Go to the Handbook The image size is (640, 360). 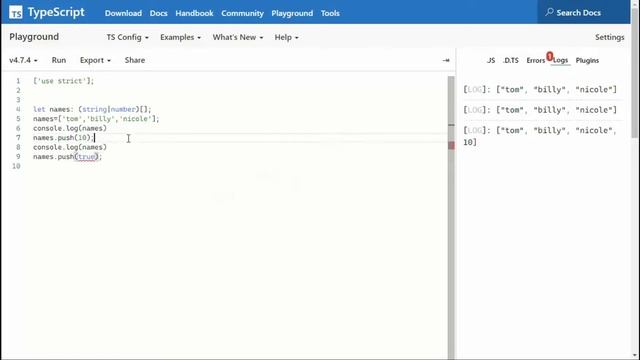pos(194,13)
